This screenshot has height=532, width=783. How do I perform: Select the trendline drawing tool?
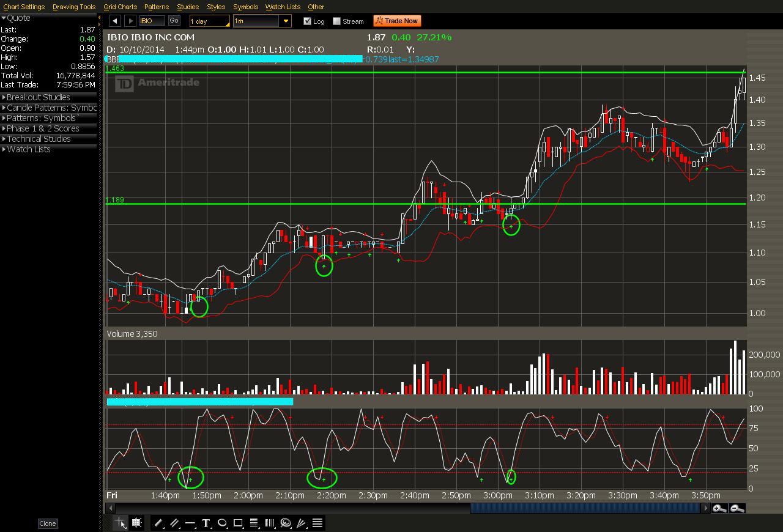point(158,523)
